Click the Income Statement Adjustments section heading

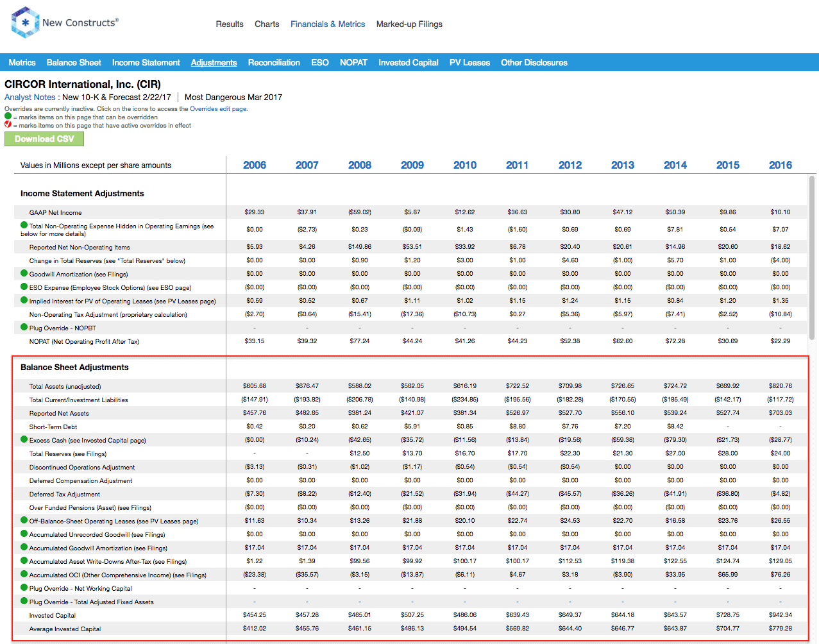82,193
